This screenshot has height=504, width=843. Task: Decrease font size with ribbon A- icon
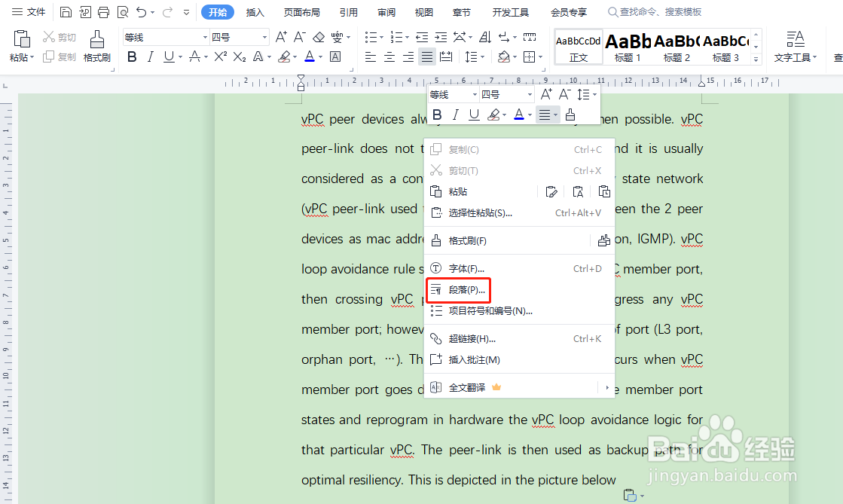pyautogui.click(x=300, y=37)
